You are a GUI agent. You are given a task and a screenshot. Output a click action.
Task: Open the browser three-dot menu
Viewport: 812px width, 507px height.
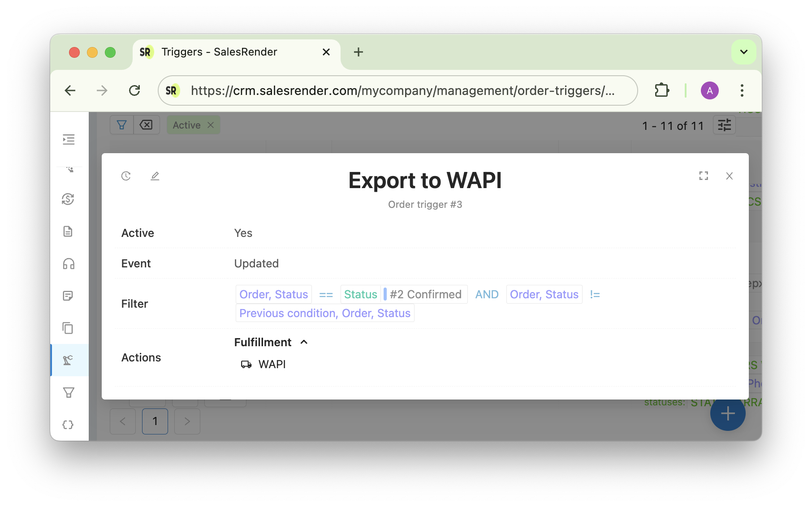742,90
